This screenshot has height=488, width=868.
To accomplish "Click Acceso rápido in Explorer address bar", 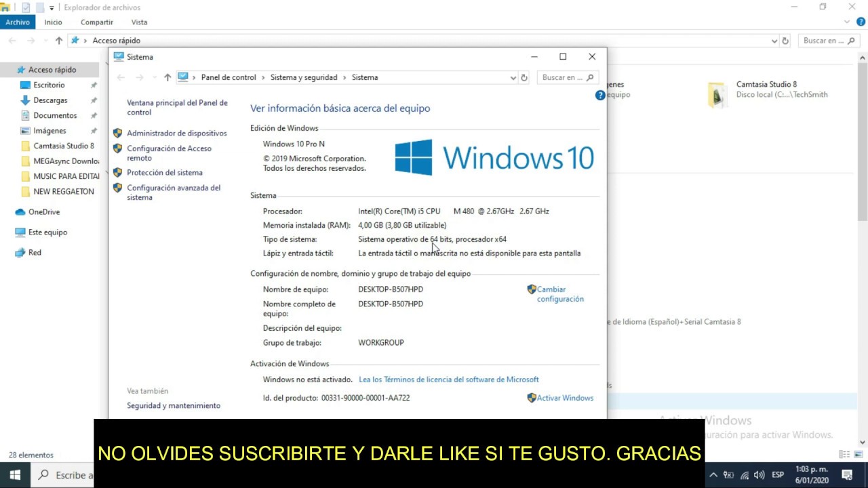I will 117,41.
